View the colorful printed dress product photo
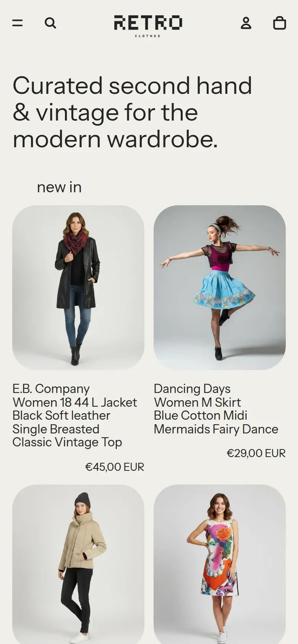This screenshot has height=644, width=298. pyautogui.click(x=220, y=564)
